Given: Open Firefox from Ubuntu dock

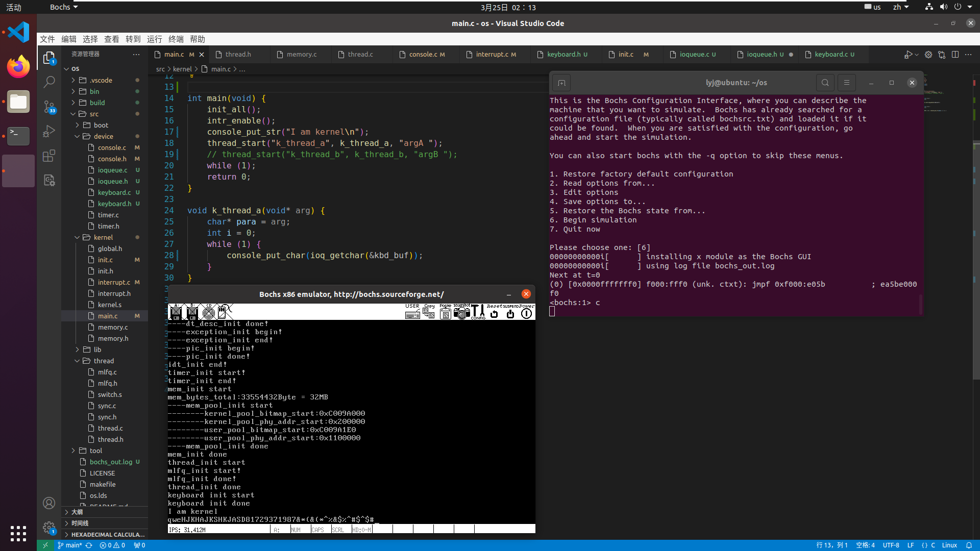Looking at the screenshot, I should (x=18, y=66).
